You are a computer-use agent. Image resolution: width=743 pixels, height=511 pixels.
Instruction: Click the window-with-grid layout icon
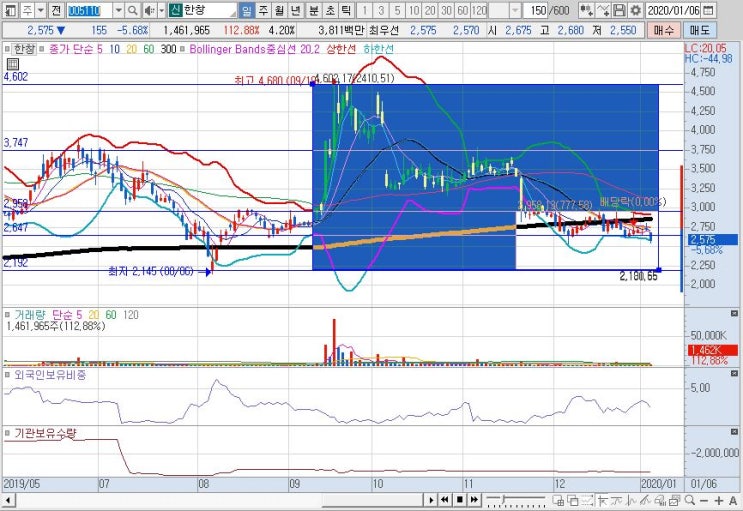click(558, 500)
